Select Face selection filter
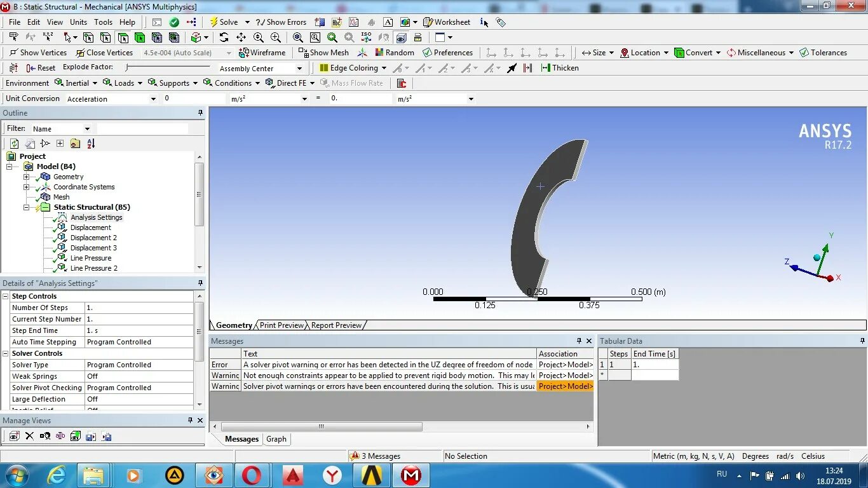 click(x=123, y=37)
